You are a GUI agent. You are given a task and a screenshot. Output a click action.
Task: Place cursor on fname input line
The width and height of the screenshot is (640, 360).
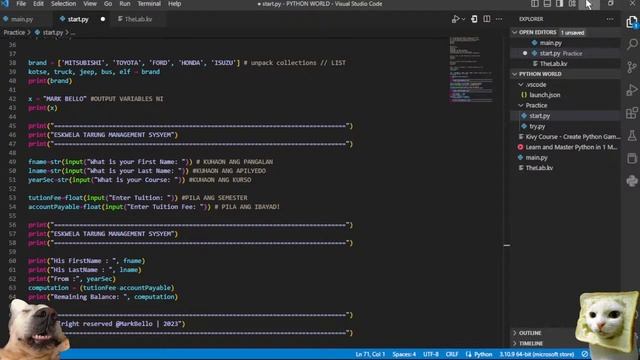coord(151,162)
